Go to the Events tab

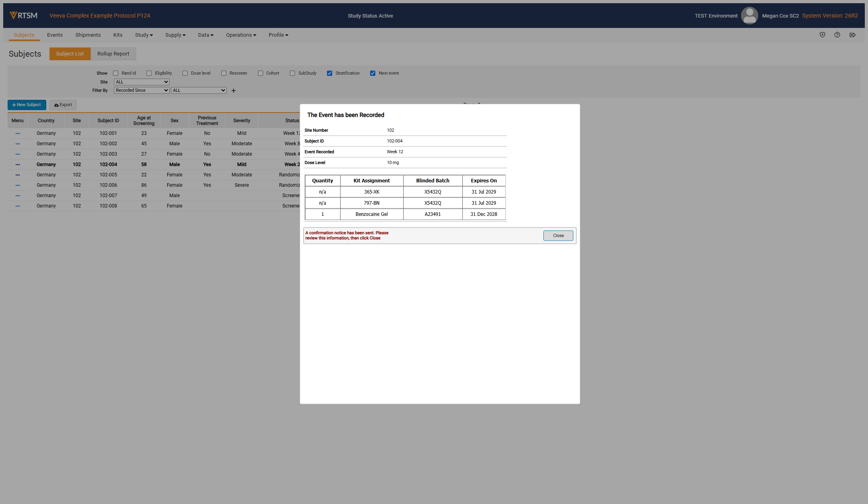click(x=55, y=35)
